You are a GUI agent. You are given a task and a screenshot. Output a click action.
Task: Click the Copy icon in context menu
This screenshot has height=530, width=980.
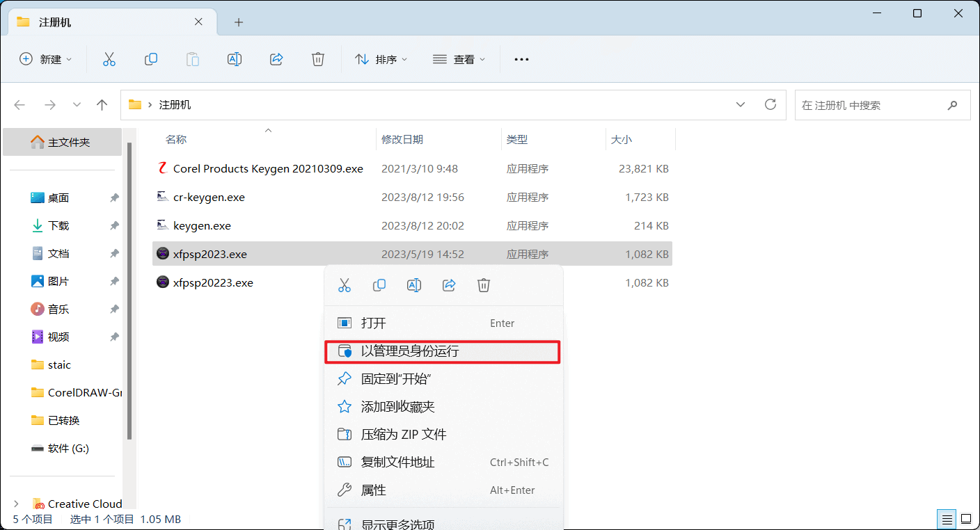pyautogui.click(x=379, y=285)
